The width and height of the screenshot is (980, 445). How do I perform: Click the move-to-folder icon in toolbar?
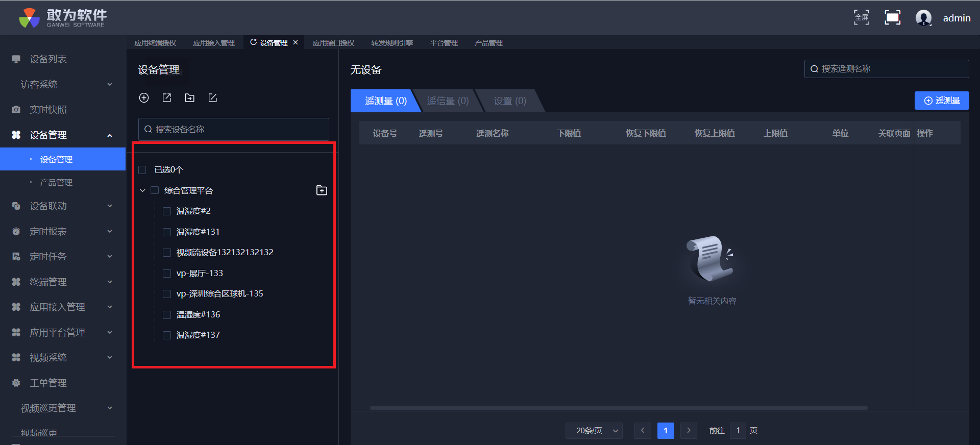tap(190, 98)
